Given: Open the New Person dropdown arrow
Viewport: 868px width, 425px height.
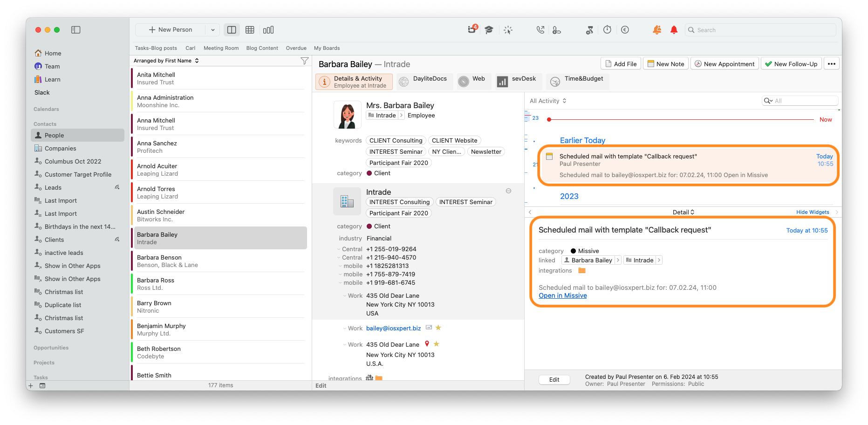Looking at the screenshot, I should tap(213, 30).
